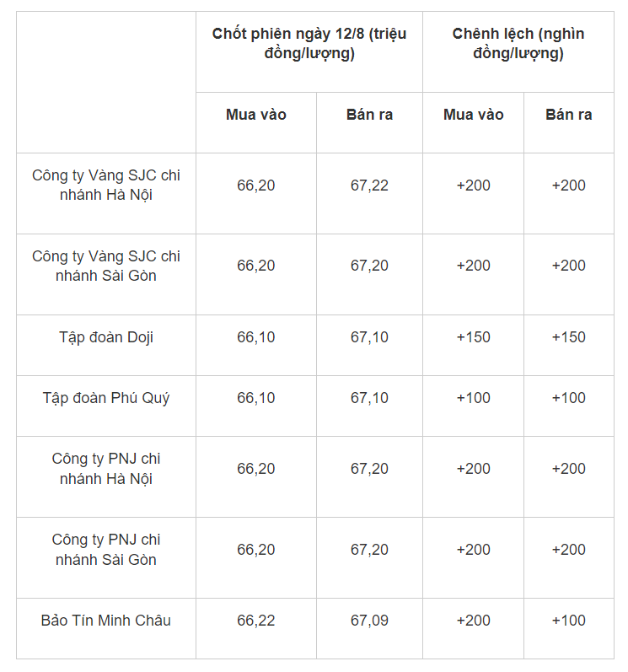Select the 'Bán ra' header under Chênh lệch
The width and height of the screenshot is (628, 672).
569,122
